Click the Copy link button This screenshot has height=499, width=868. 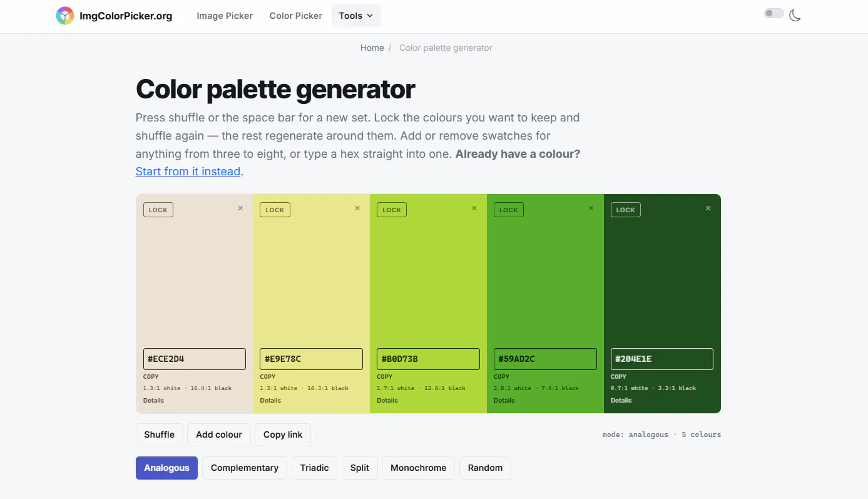(x=283, y=435)
